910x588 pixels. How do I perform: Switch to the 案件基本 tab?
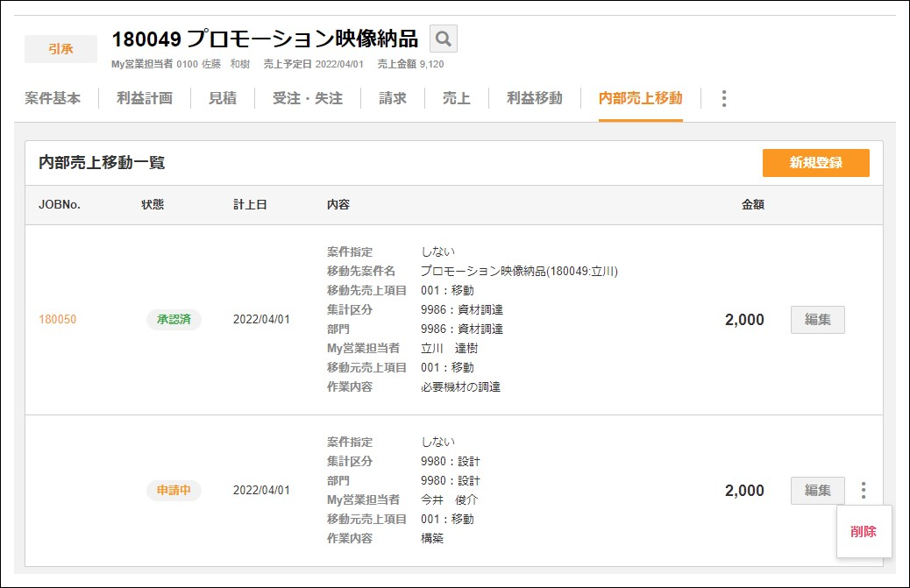click(53, 98)
